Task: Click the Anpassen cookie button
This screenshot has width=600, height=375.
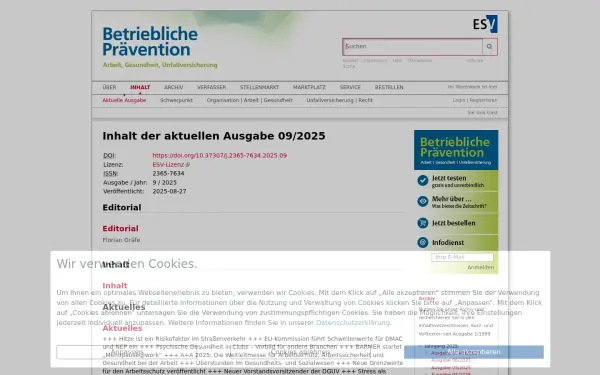Action: 127,352
